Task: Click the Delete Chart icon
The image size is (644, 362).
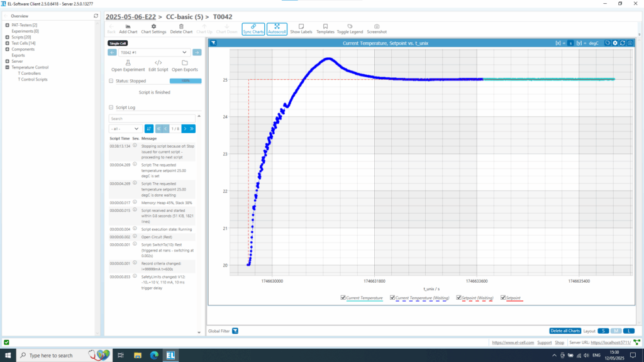Action: click(182, 26)
